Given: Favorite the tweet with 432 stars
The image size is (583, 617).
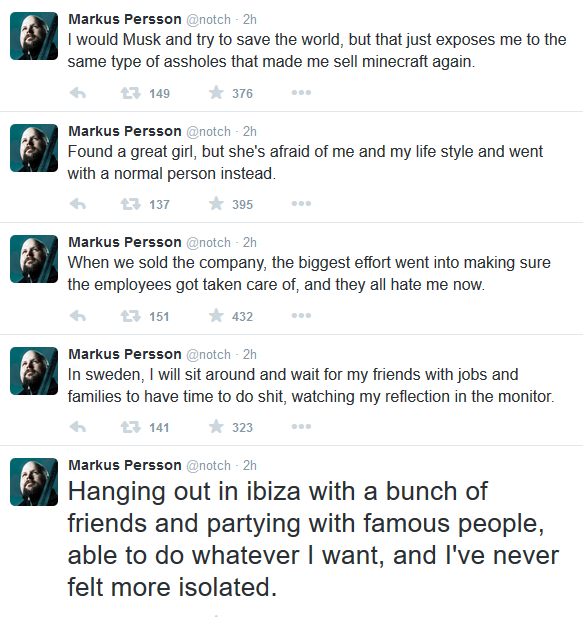Looking at the screenshot, I should coord(216,316).
